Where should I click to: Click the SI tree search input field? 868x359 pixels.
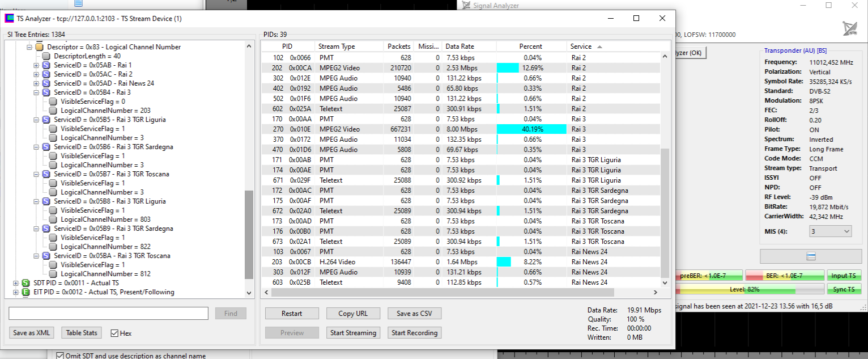[109, 314]
